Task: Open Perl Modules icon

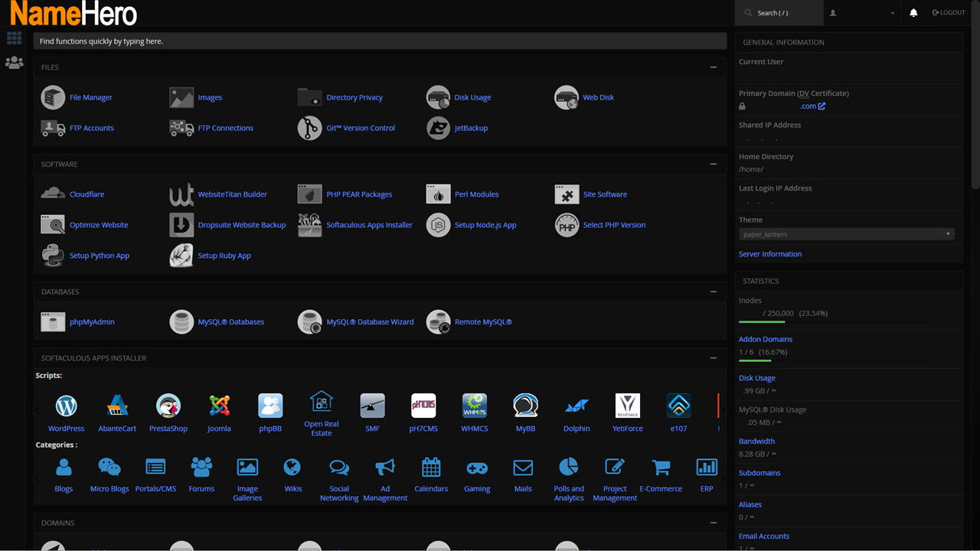Action: coord(438,194)
